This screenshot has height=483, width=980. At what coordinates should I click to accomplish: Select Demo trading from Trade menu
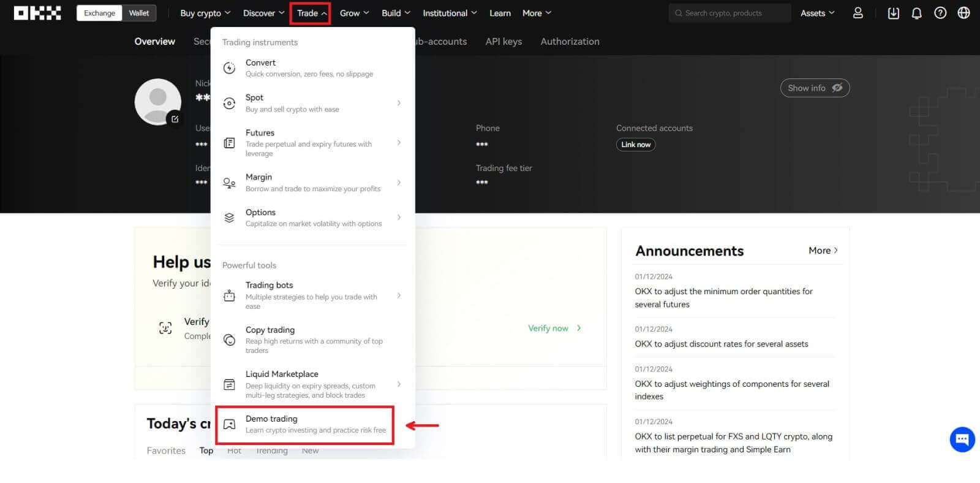304,424
